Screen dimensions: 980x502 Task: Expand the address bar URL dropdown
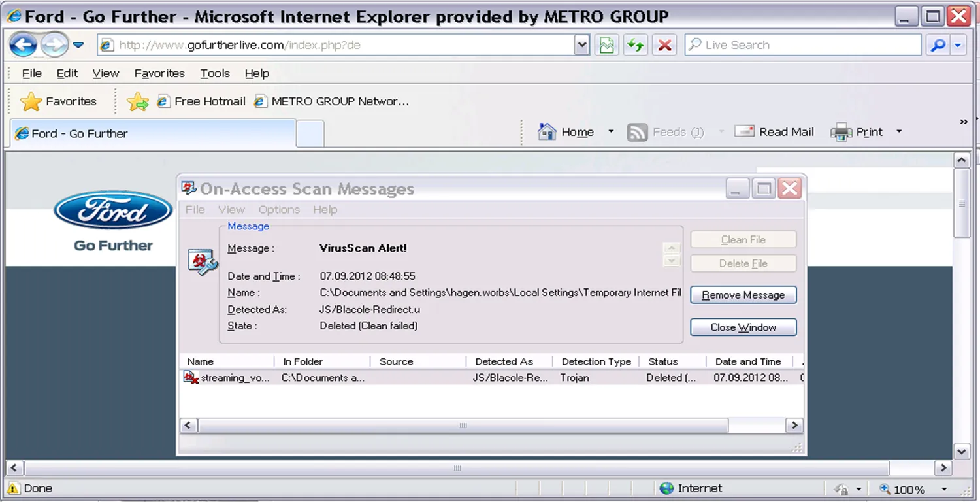coord(581,45)
